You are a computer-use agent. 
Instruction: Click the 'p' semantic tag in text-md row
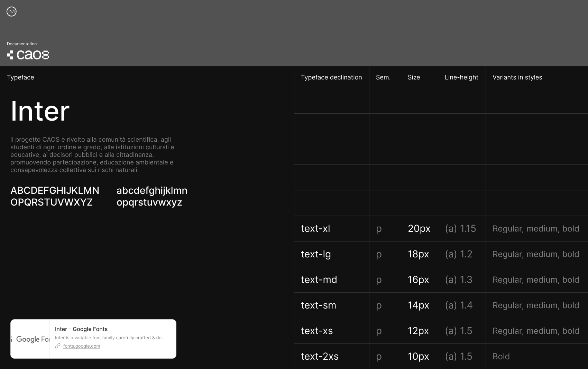point(379,281)
